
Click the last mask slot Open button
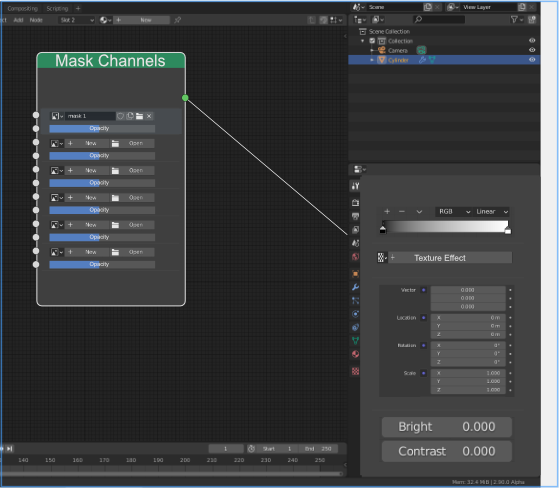click(132, 252)
